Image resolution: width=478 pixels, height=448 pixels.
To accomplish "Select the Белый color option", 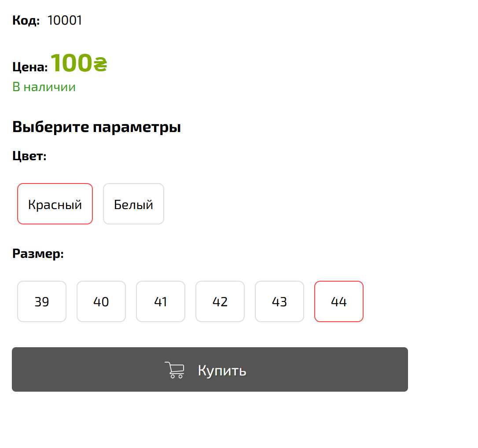I will tap(133, 203).
